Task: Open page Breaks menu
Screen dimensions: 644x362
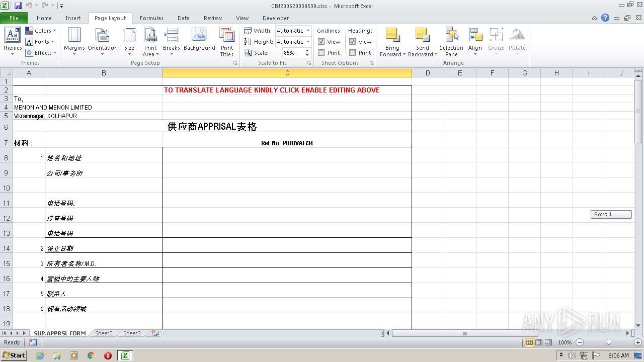Action: [x=172, y=42]
